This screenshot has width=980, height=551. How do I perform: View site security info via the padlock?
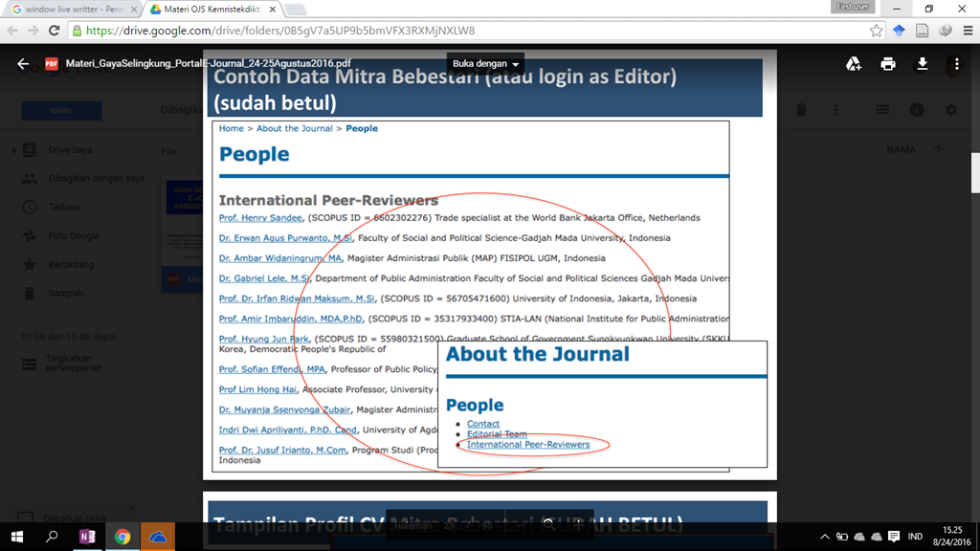(77, 31)
